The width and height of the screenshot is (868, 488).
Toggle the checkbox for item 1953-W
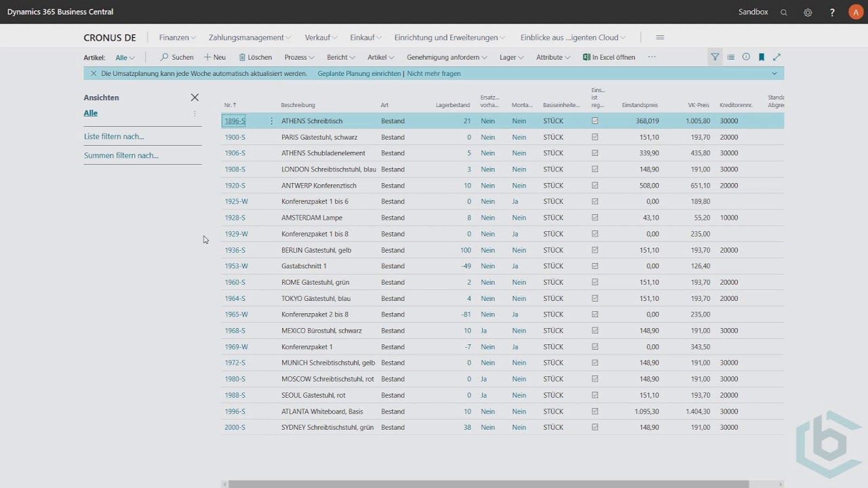pos(595,266)
